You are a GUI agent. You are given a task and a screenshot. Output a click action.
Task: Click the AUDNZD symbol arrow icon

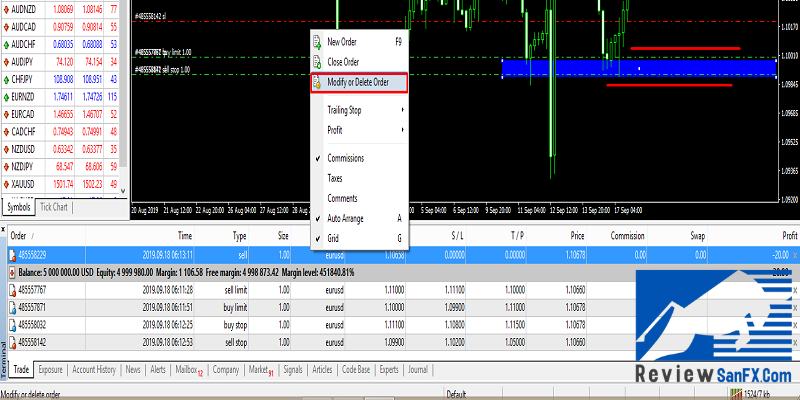pos(8,7)
